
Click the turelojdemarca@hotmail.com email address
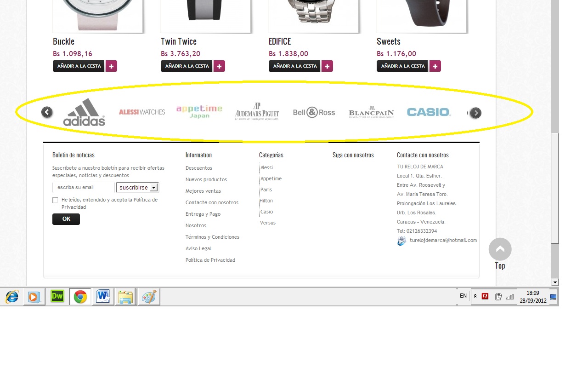443,240
